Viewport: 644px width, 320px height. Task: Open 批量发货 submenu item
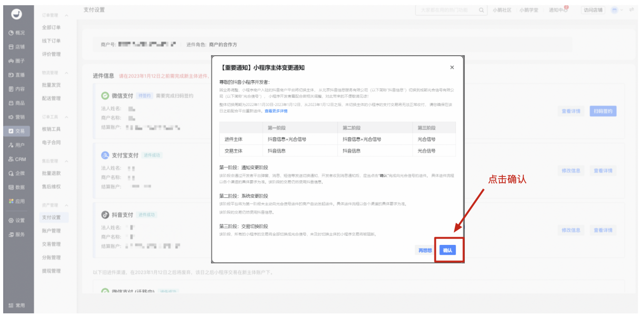51,85
